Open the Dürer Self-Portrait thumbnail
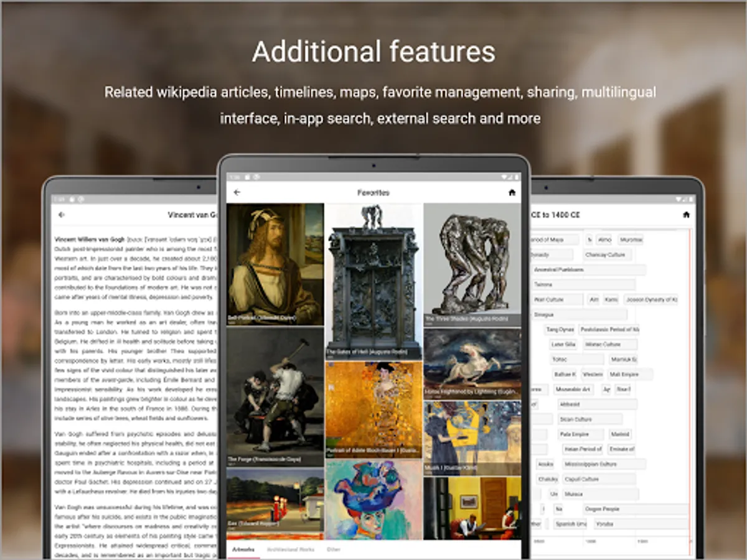This screenshot has width=747, height=560. pos(275,264)
